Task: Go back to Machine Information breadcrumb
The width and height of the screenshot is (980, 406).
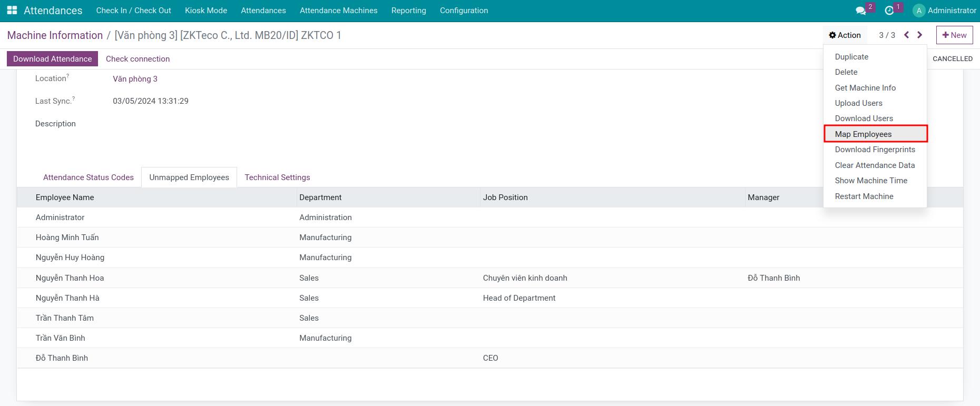Action: (x=55, y=35)
